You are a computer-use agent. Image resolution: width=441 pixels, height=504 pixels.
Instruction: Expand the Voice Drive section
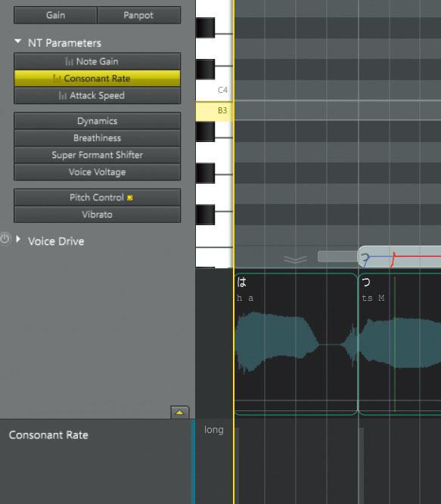[x=18, y=239]
